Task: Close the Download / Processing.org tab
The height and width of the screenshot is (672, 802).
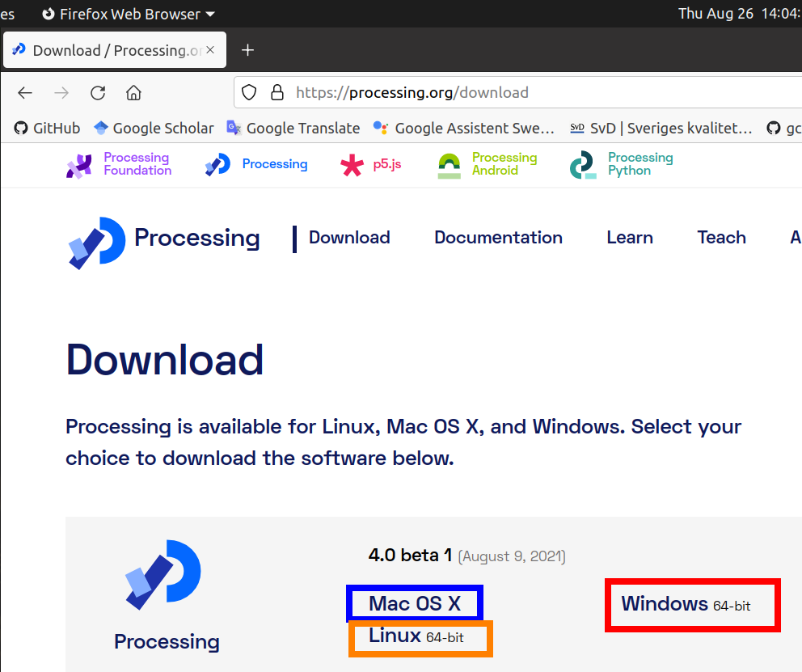Action: click(210, 50)
